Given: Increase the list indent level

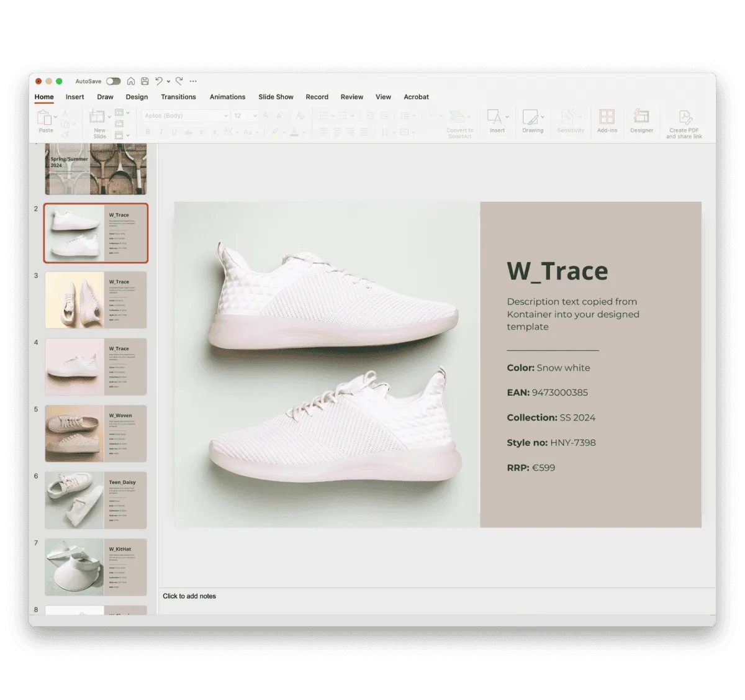Looking at the screenshot, I should (x=384, y=116).
